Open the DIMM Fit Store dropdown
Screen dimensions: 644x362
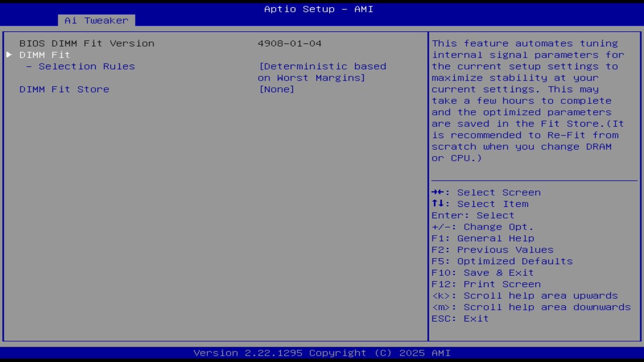coord(64,89)
